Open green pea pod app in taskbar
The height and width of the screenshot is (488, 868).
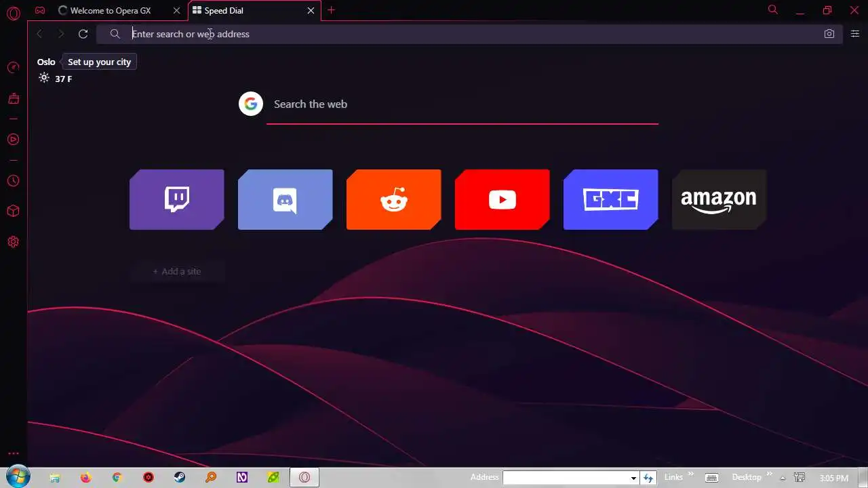(273, 477)
